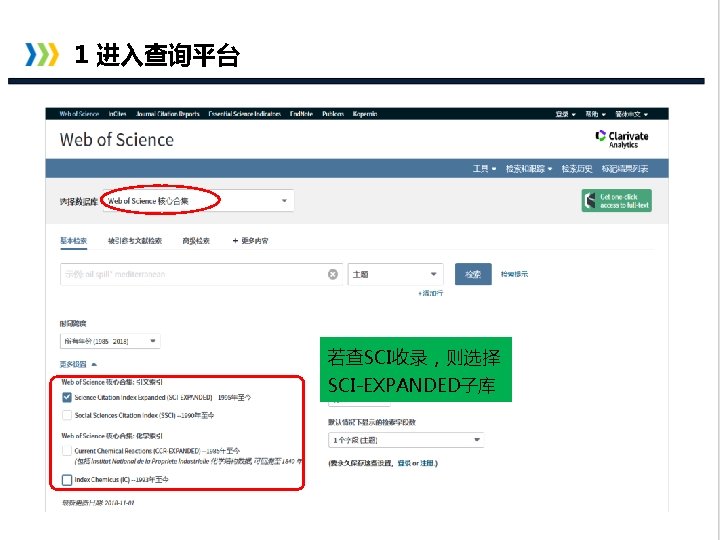Viewport: 720px width, 540px height.
Task: Click the Get one-click access to full-text button
Action: point(617,201)
